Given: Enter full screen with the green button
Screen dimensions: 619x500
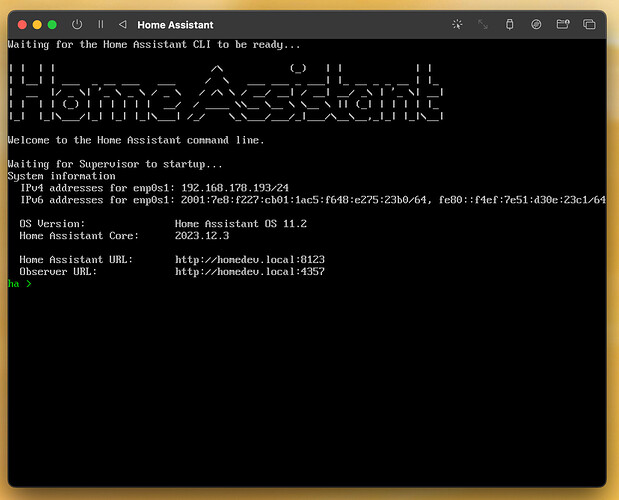Looking at the screenshot, I should [x=52, y=24].
